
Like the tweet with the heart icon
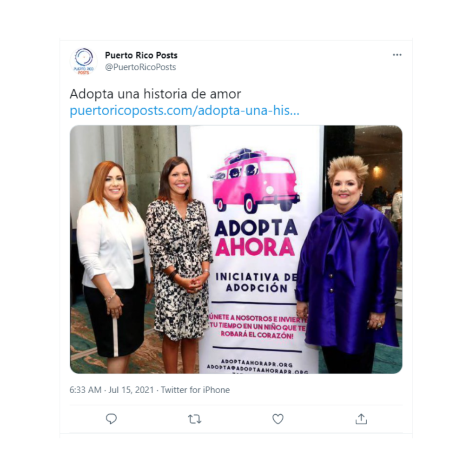[278, 419]
